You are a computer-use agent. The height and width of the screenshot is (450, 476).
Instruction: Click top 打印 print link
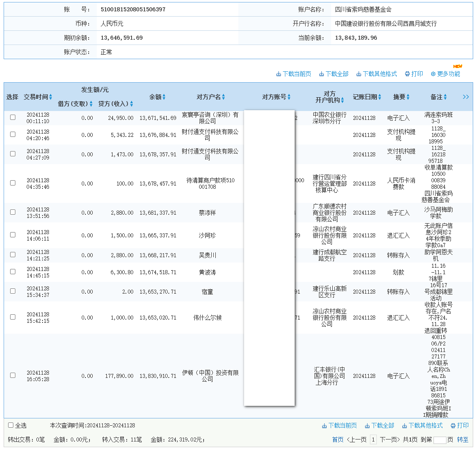point(414,74)
